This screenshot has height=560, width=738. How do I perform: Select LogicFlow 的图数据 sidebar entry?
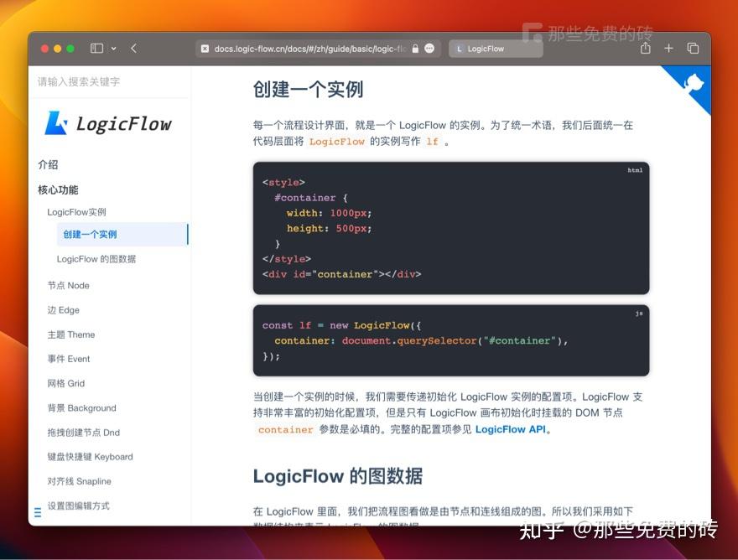tap(96, 259)
